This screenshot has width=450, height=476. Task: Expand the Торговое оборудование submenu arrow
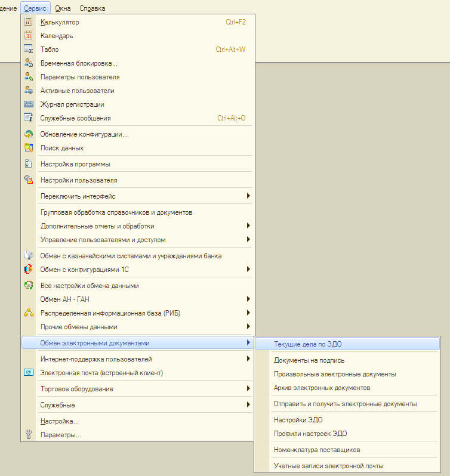(x=248, y=389)
